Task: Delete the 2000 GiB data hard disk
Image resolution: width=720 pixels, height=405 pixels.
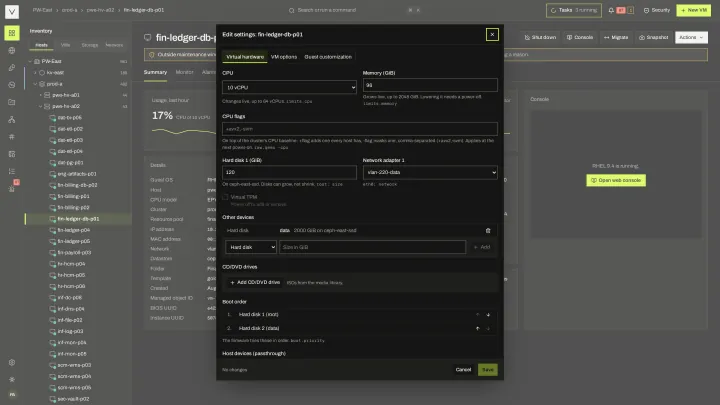Action: [x=488, y=231]
